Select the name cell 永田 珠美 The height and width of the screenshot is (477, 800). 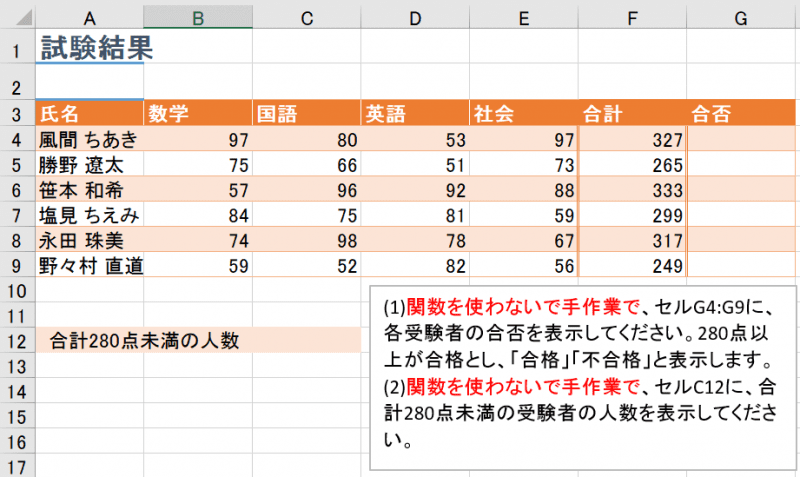coord(90,240)
